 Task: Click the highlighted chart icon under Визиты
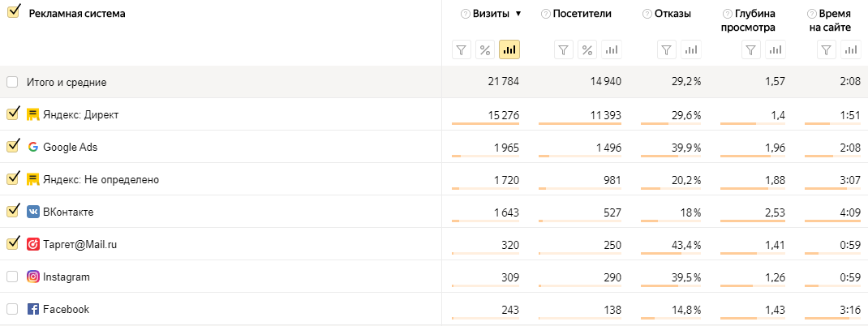click(x=509, y=50)
